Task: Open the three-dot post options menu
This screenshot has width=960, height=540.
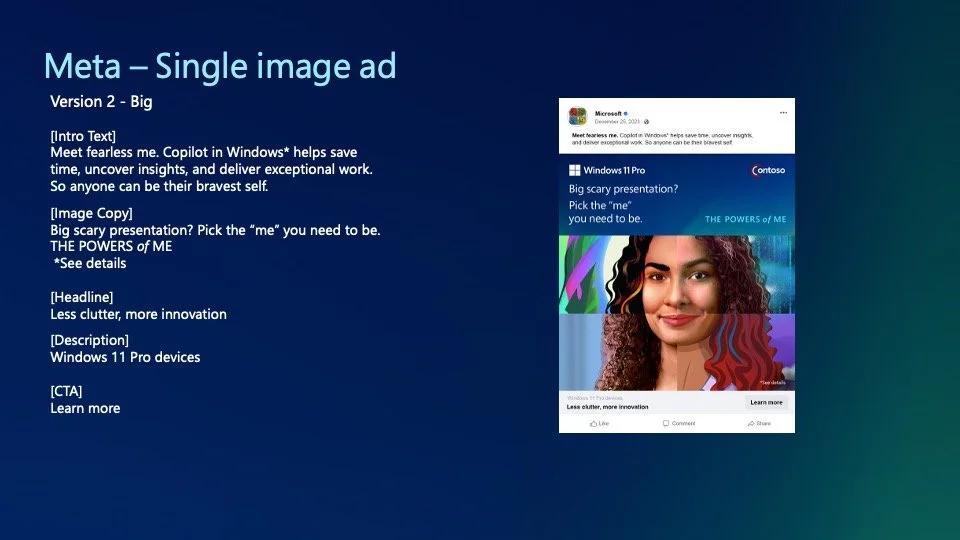Action: (783, 113)
